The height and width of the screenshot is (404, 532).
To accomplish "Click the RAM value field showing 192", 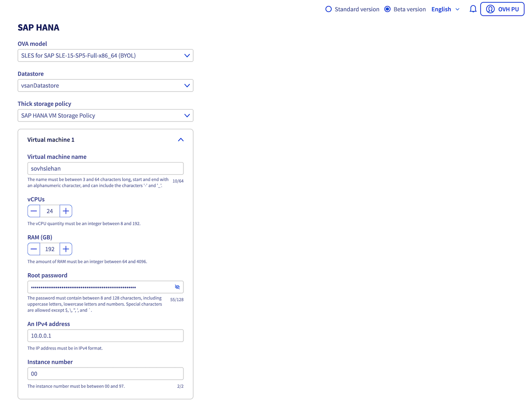I will click(x=50, y=249).
